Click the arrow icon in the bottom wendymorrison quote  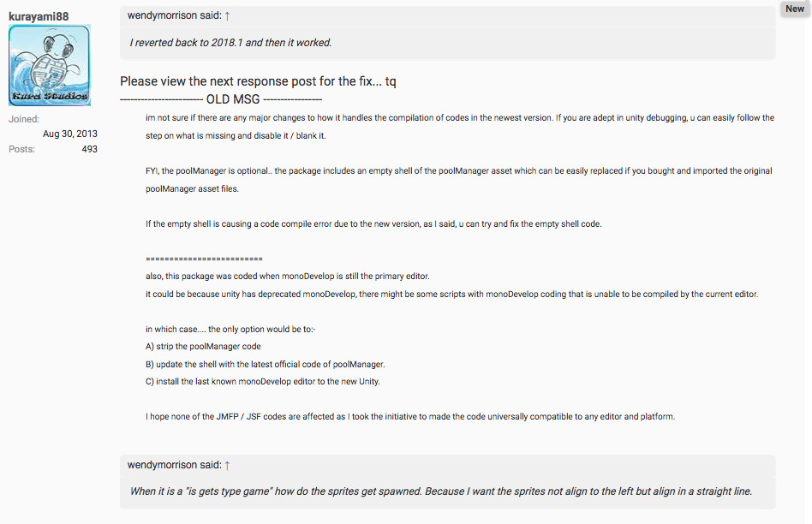click(227, 466)
